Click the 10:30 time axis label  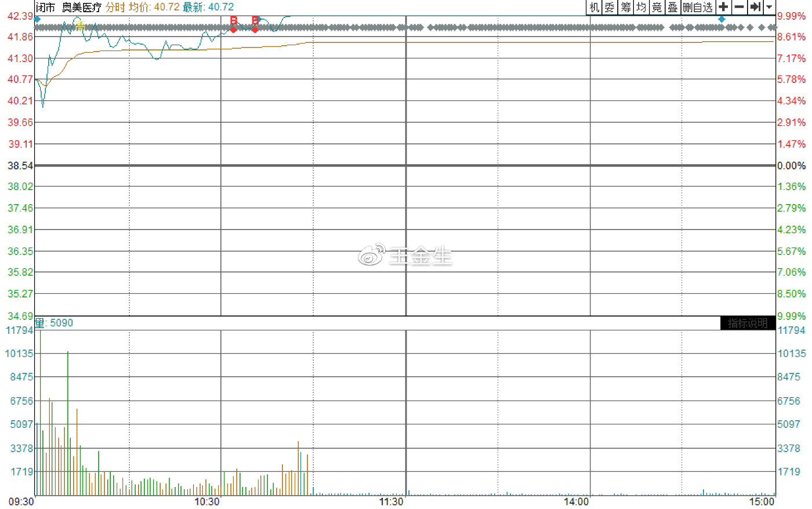[207, 501]
